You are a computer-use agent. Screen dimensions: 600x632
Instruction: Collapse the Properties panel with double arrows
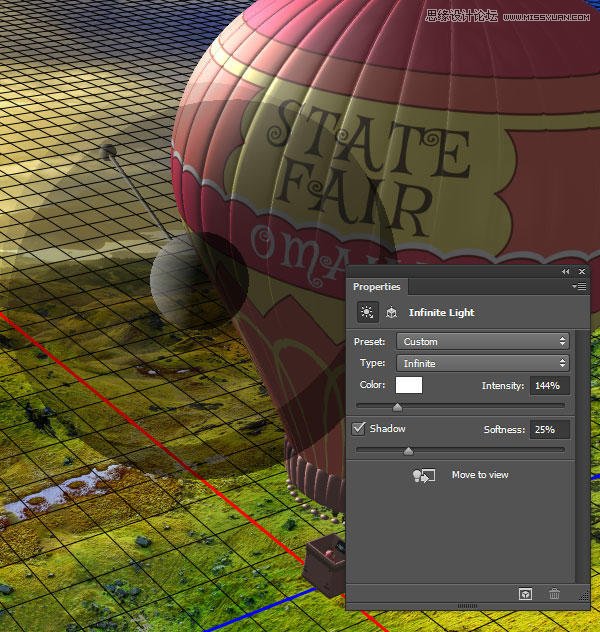coord(565,272)
